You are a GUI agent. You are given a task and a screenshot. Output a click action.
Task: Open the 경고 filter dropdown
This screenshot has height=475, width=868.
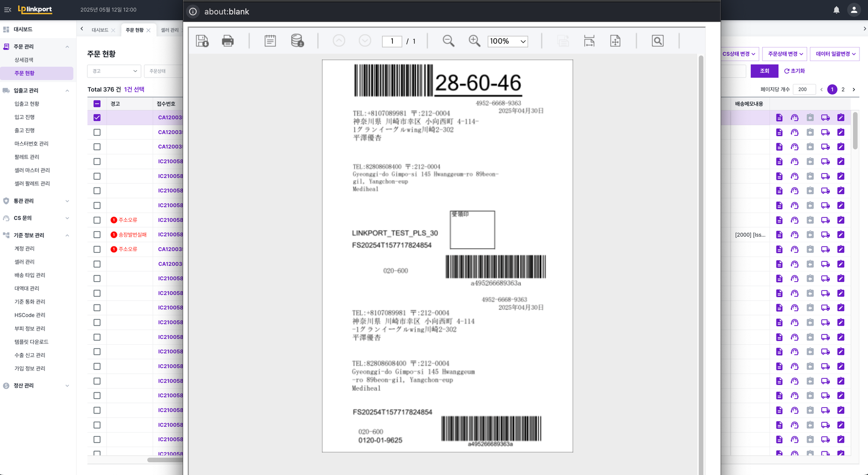pyautogui.click(x=114, y=71)
